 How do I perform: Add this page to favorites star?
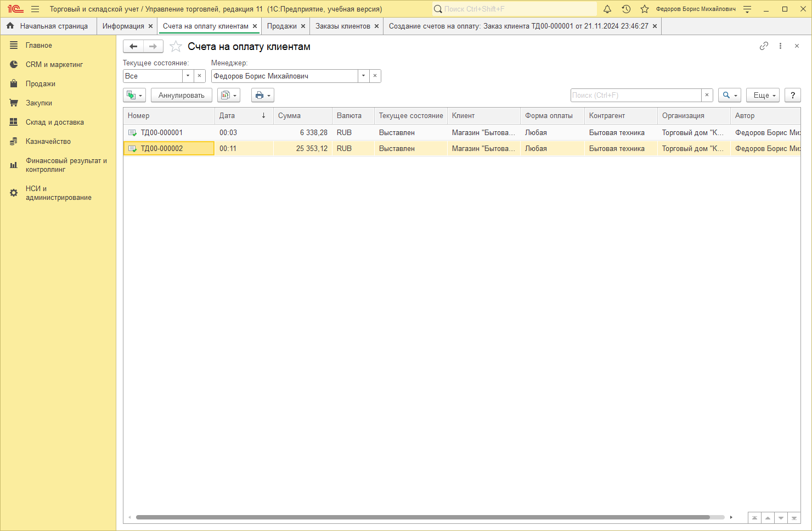coord(176,46)
